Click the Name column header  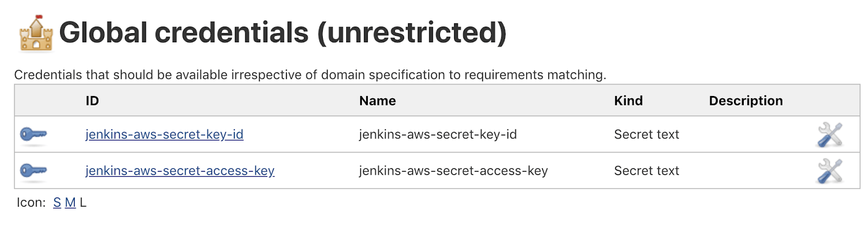(x=378, y=101)
